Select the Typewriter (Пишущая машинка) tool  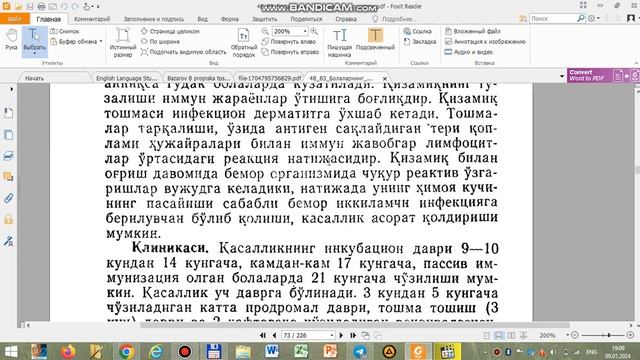coord(339,42)
